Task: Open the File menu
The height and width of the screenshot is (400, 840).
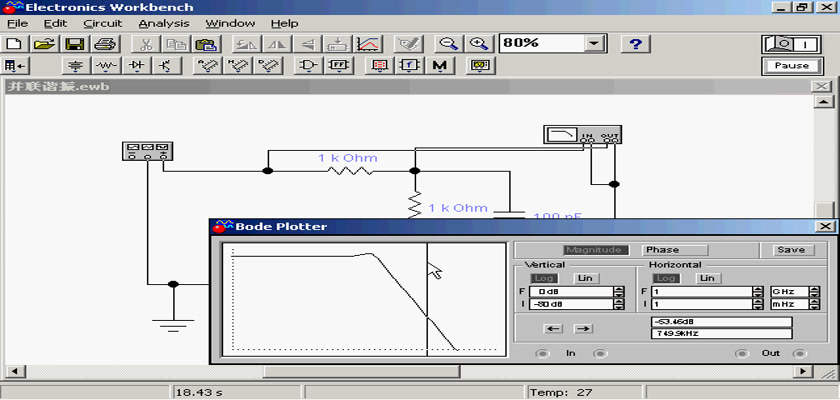Action: point(17,24)
